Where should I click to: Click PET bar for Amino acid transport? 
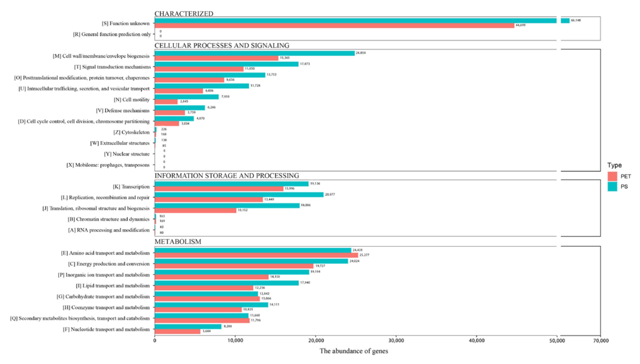[256, 255]
